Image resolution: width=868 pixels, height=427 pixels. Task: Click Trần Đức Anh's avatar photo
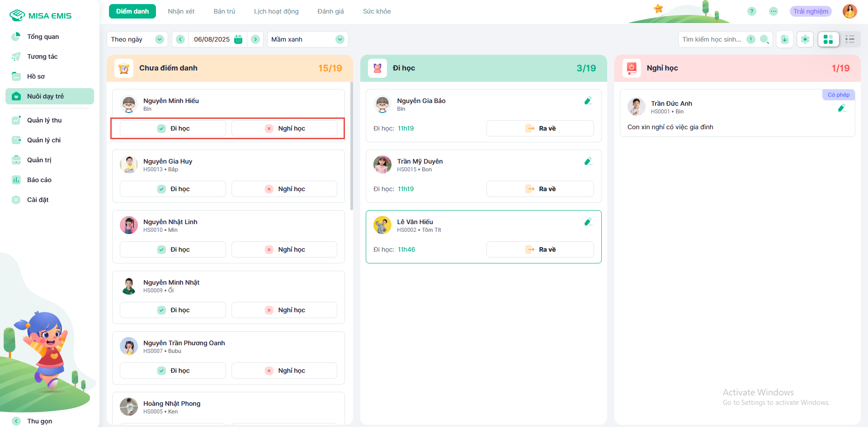pyautogui.click(x=637, y=107)
